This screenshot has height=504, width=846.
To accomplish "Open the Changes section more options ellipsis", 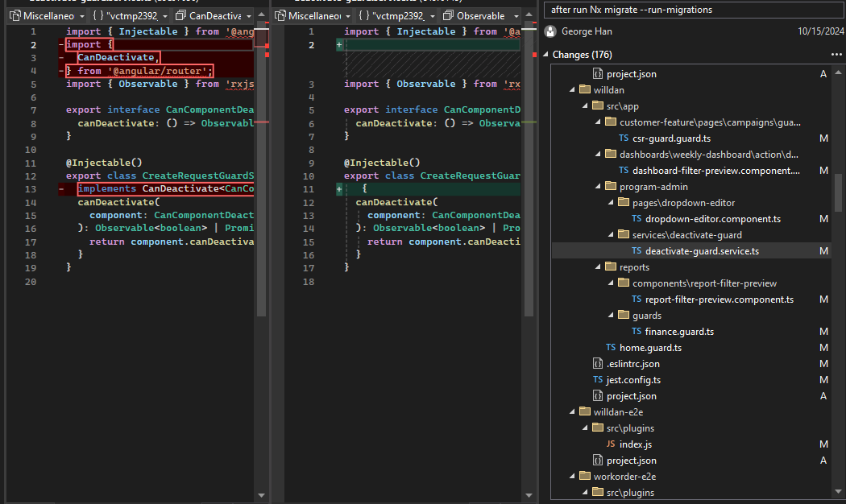I will click(x=836, y=55).
